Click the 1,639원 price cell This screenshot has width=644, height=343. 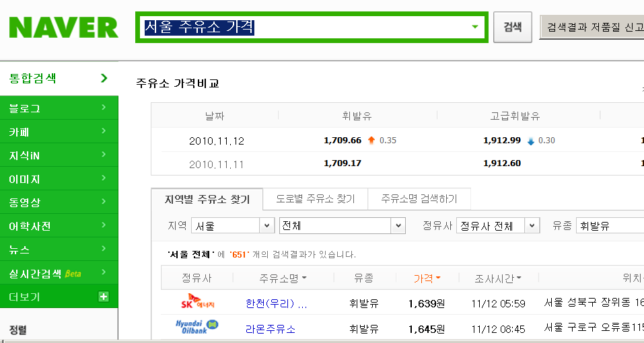pos(427,303)
